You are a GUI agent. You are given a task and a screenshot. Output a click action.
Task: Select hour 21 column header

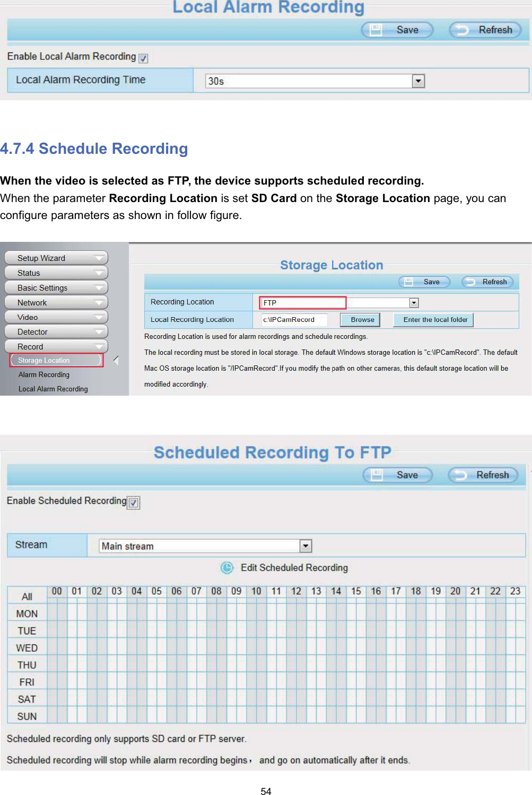coord(475,591)
